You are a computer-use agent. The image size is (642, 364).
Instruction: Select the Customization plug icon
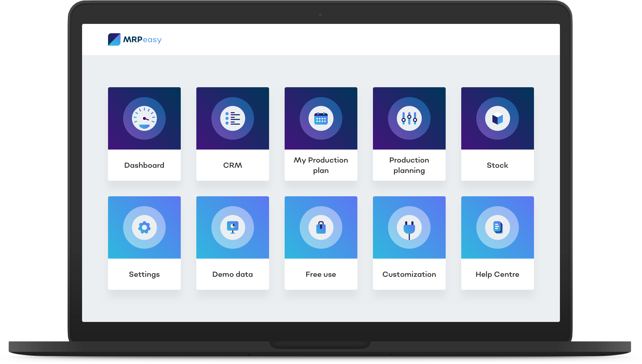[409, 227]
